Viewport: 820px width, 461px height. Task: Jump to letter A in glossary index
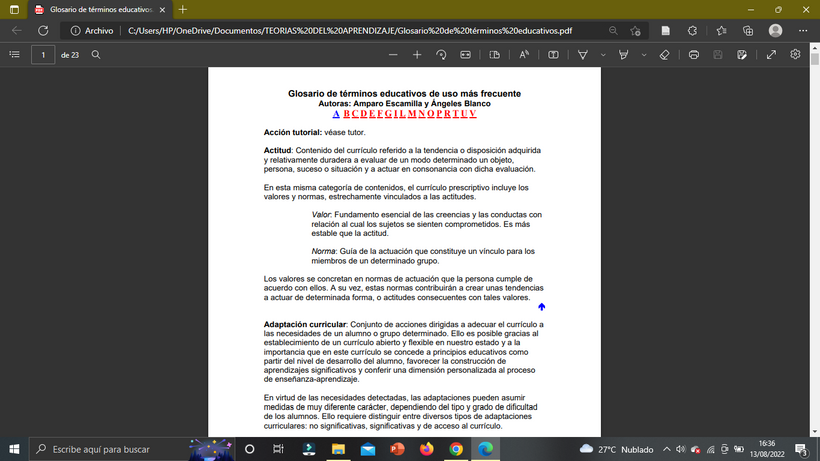(x=336, y=113)
